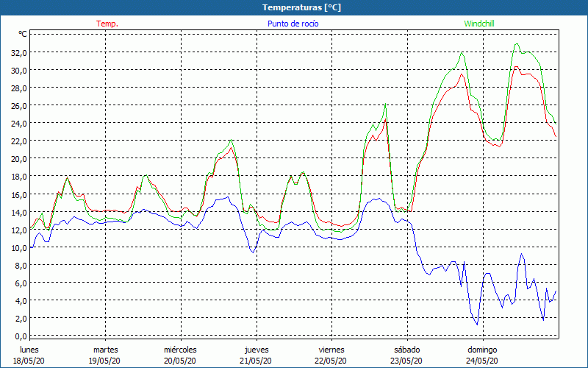Click the 23/05/20 date label
The height and width of the screenshot is (368, 588).
click(x=406, y=361)
